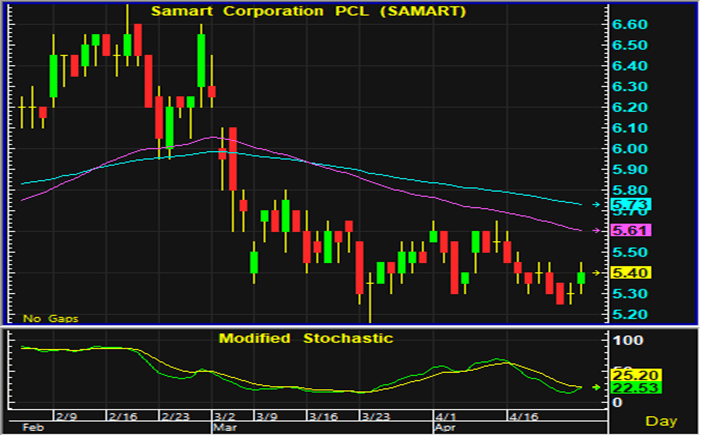Click the green 22.53 stochastic value label

click(633, 388)
